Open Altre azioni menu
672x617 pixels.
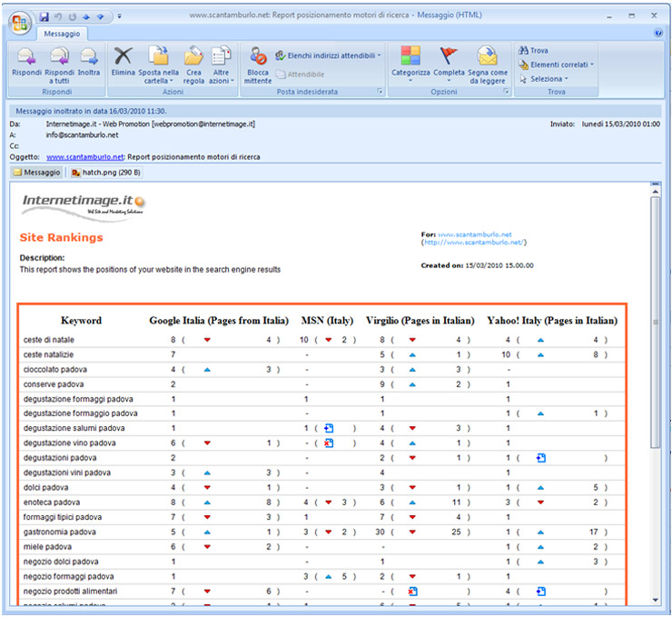point(222,65)
